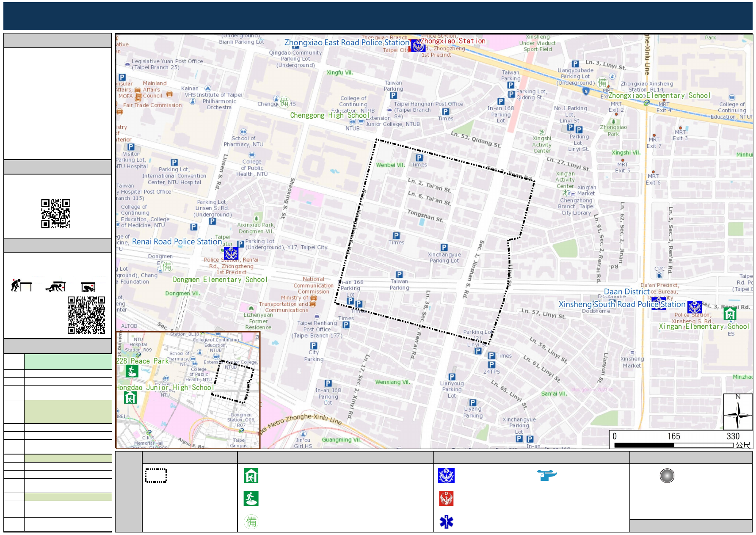Click the 'Xingan Elementary School' green label
Viewport: 756px width, 535px height.
(704, 326)
